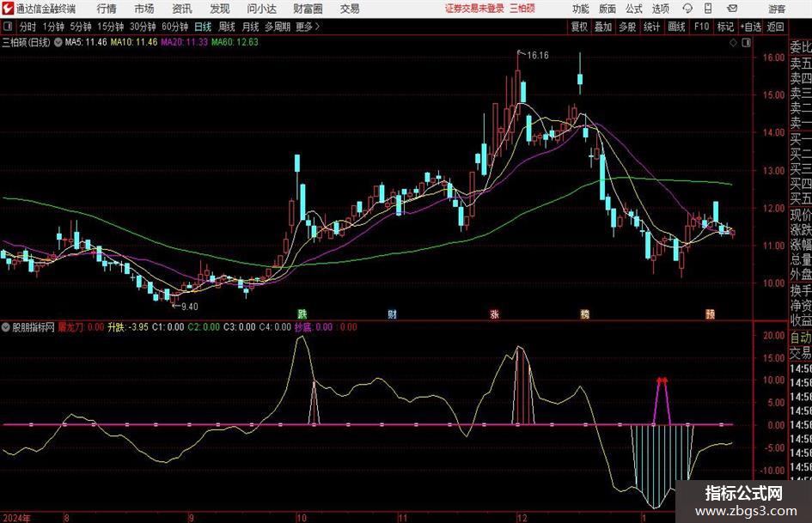Open the 版面 menu
The height and width of the screenshot is (523, 812).
coord(607,9)
